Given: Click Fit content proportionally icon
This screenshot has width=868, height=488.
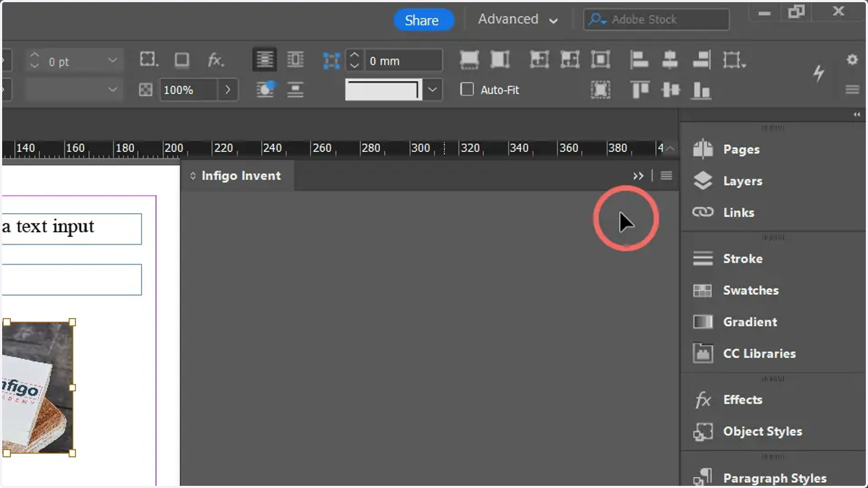Looking at the screenshot, I should (x=500, y=60).
